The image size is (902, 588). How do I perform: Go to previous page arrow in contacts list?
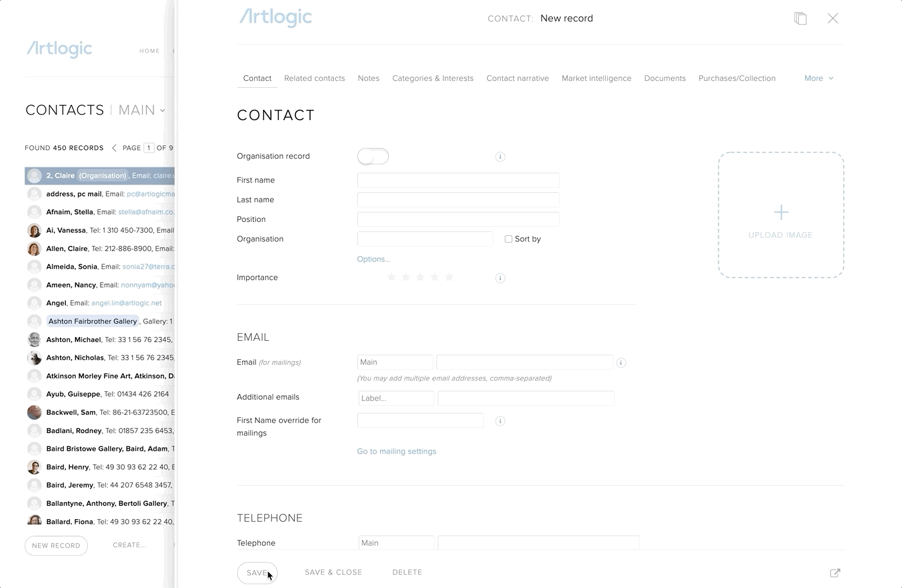114,148
